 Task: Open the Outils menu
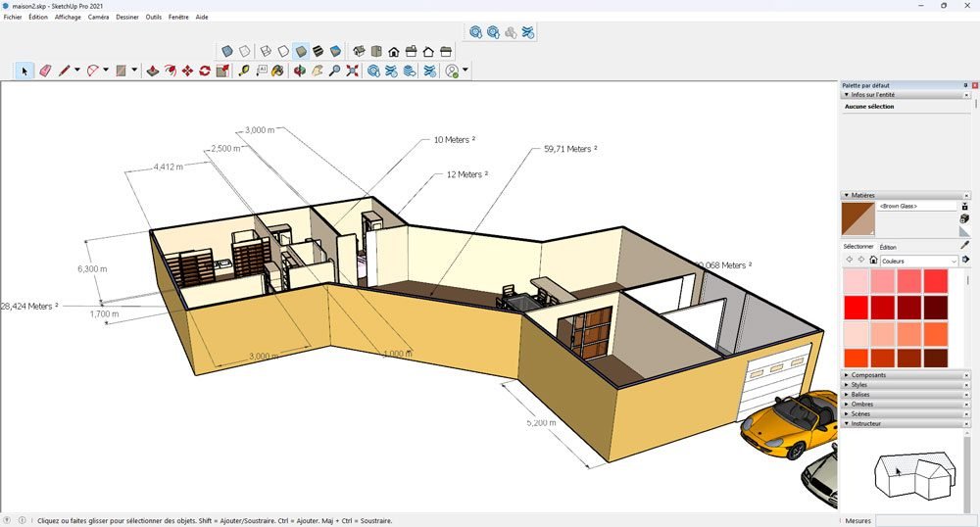click(154, 17)
